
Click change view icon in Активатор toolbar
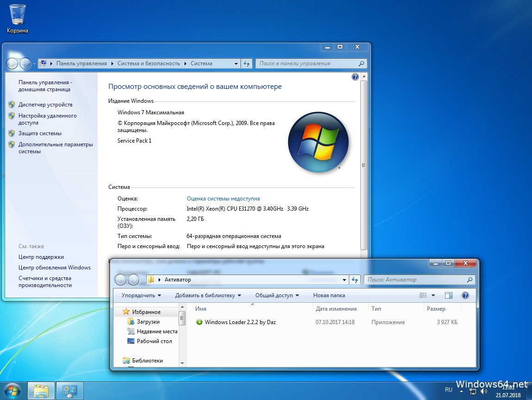(423, 295)
